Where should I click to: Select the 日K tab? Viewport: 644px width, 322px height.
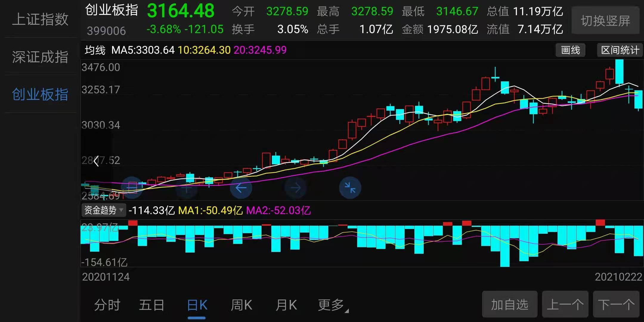click(x=197, y=305)
